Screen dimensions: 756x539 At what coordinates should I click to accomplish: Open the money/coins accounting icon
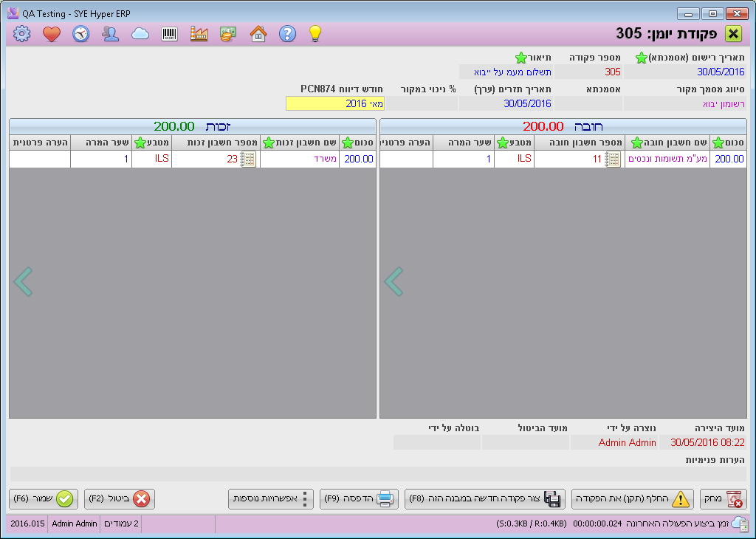pos(228,34)
